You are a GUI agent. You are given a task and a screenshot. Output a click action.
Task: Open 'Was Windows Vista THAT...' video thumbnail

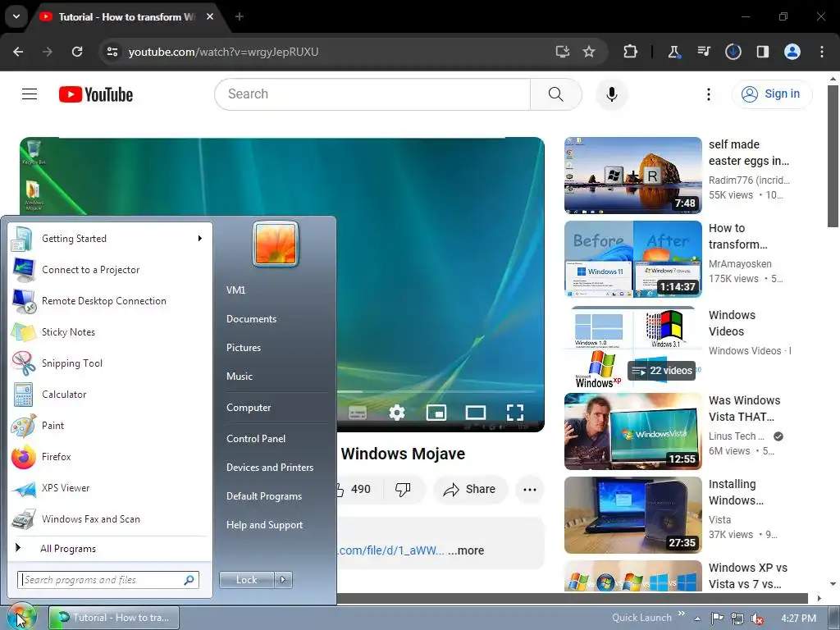(x=633, y=431)
